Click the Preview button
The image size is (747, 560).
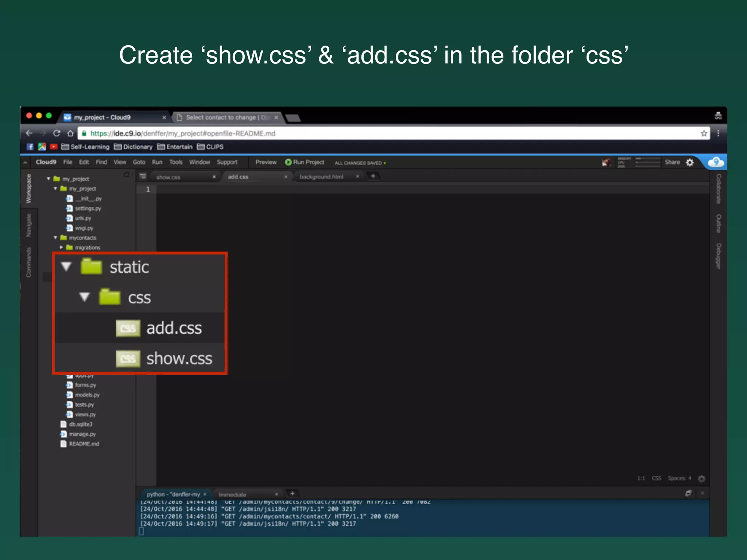(x=266, y=162)
